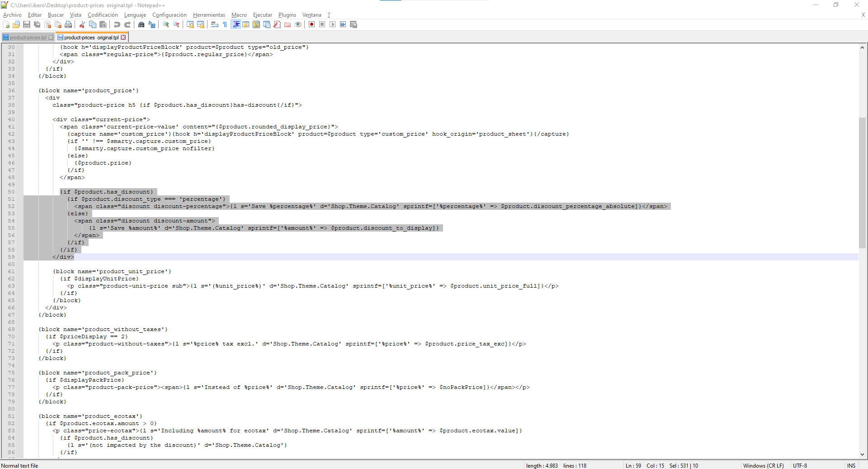Open Find with the binoculars icon
The height and width of the screenshot is (469, 868).
coord(142,24)
